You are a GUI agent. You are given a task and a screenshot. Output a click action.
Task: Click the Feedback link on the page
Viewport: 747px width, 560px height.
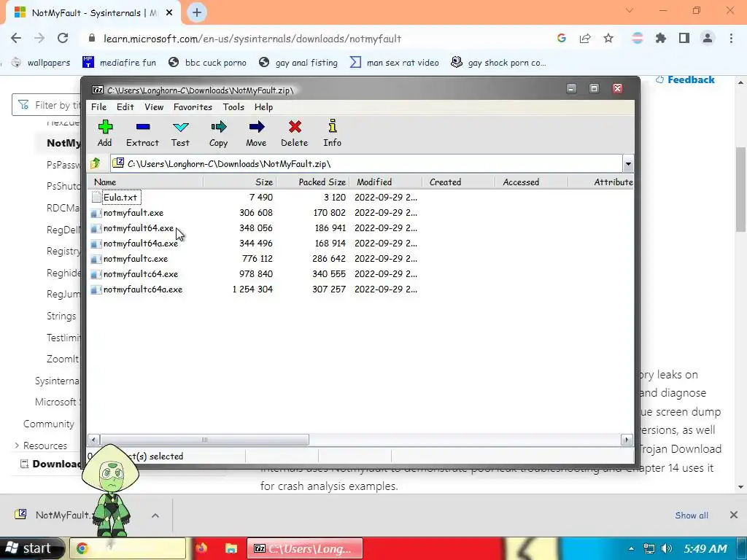[685, 79]
